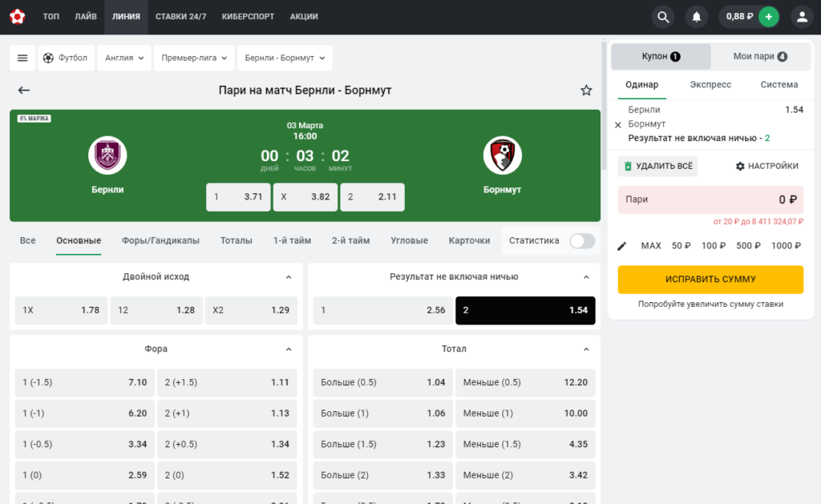Open the ЛАЙВ menu item

pos(85,17)
